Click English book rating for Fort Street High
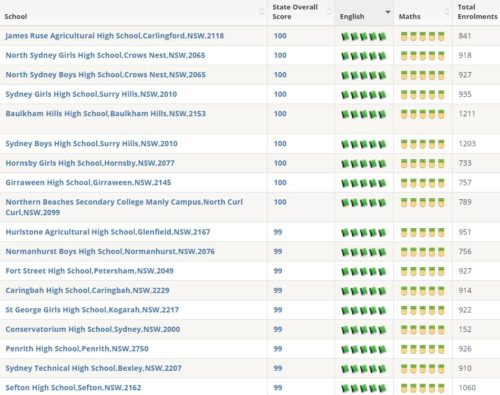Image resolution: width=500 pixels, height=395 pixels. pos(364,272)
